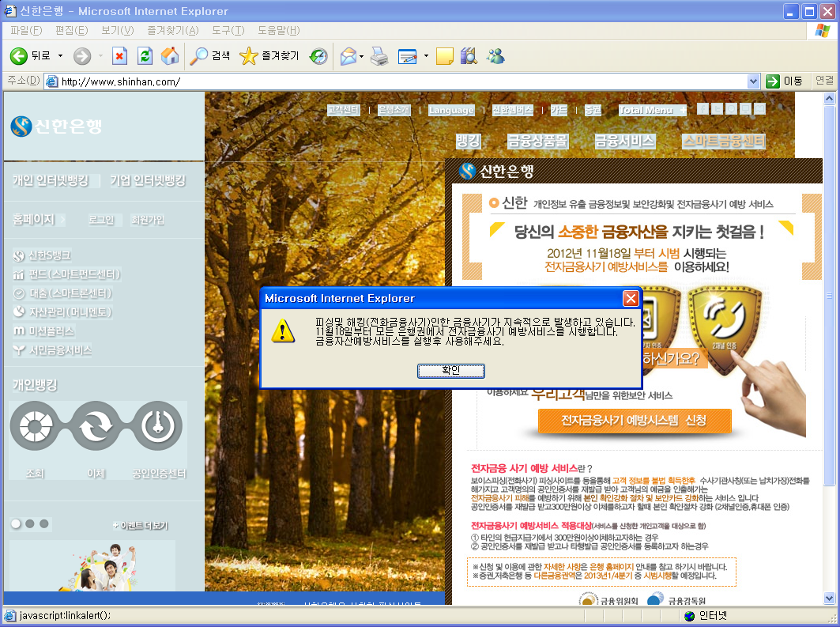Stop loading with the red X icon
The height and width of the screenshot is (627, 840).
pyautogui.click(x=119, y=55)
